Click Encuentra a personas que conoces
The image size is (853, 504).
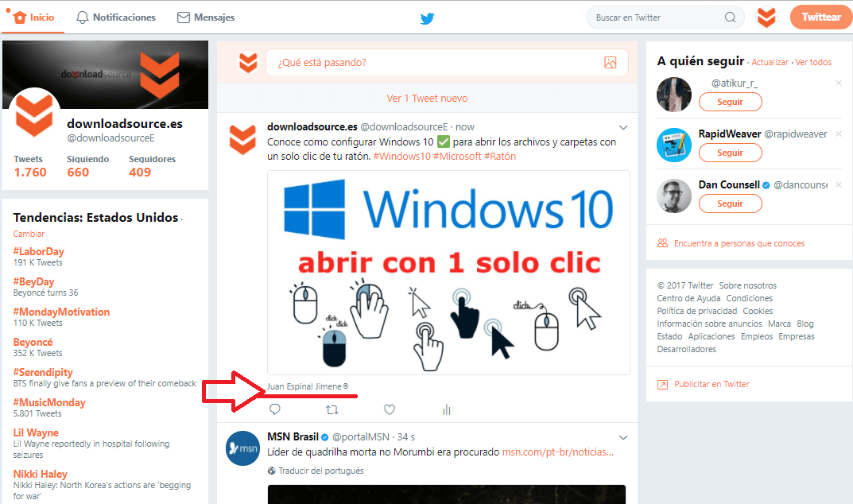(x=739, y=243)
